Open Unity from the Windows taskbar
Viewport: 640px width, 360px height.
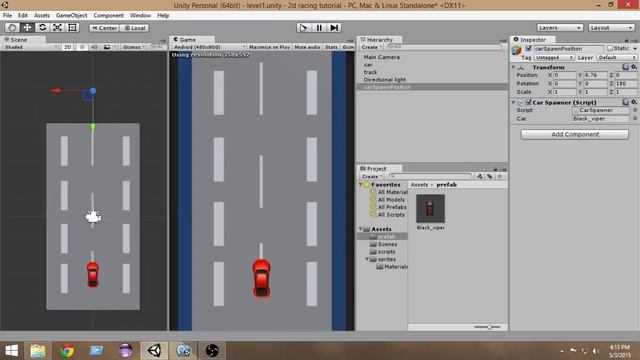point(154,350)
